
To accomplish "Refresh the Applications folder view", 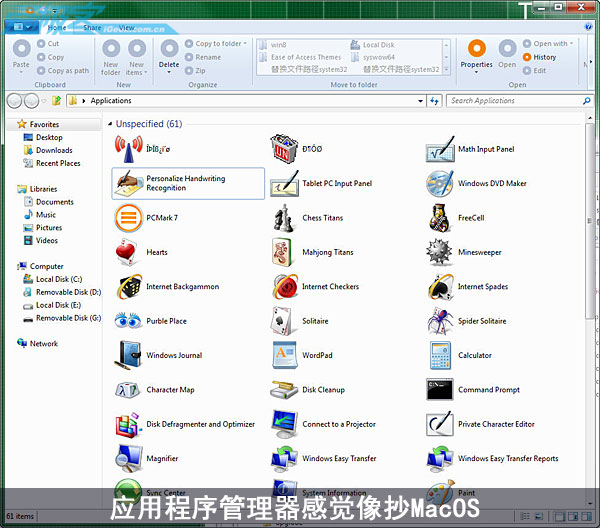I will [434, 101].
